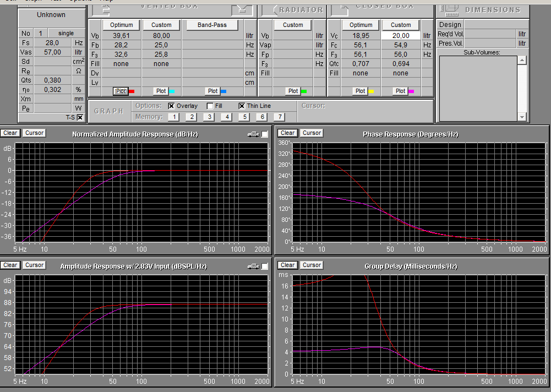Click the Vented Box Optimum Vb value 39,61
Screen dimensions: 551x392
pos(121,35)
